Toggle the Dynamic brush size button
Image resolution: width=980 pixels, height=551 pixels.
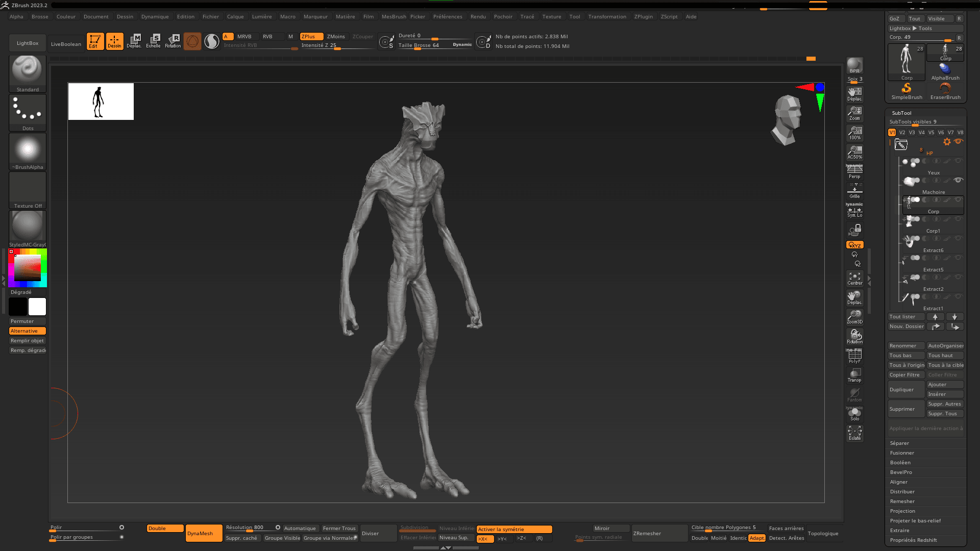point(462,45)
